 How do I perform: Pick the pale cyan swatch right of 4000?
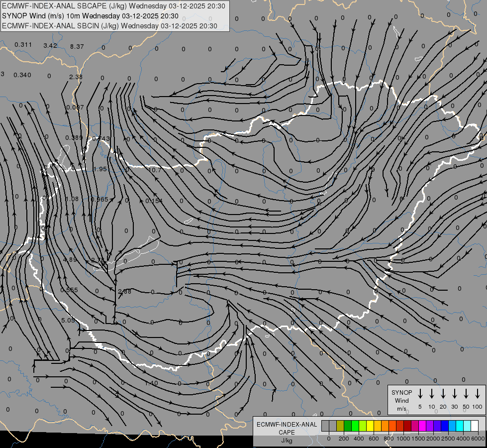(x=467, y=426)
